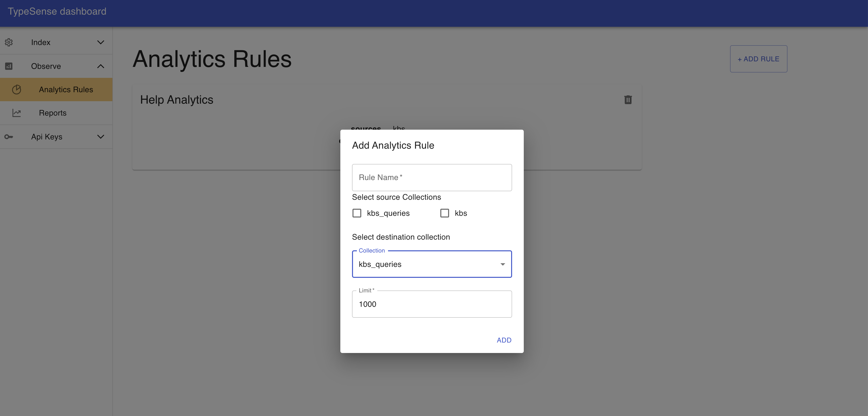Delete the Help Analytics rule with the trash icon
Screen dimensions: 868x416
tap(628, 100)
